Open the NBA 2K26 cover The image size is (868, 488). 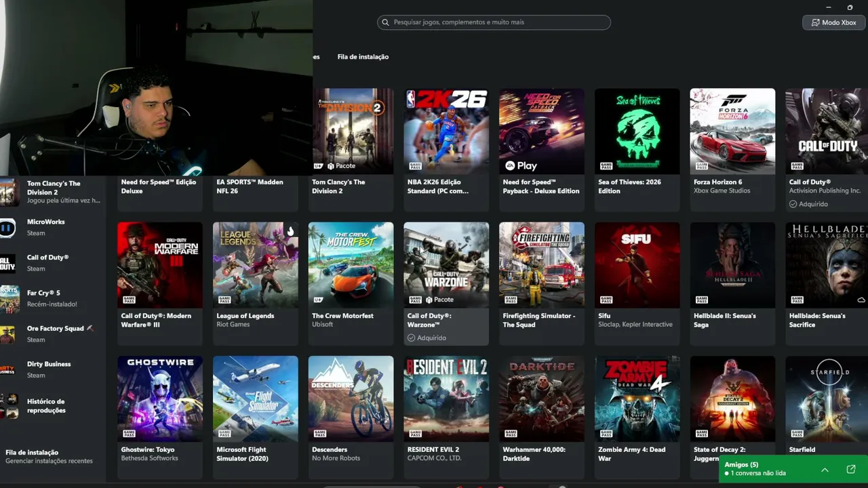pyautogui.click(x=446, y=131)
